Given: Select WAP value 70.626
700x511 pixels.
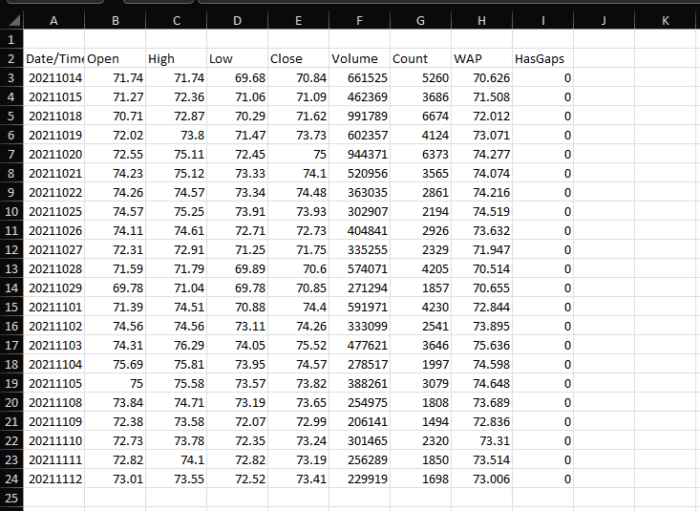Looking at the screenshot, I should coord(482,78).
